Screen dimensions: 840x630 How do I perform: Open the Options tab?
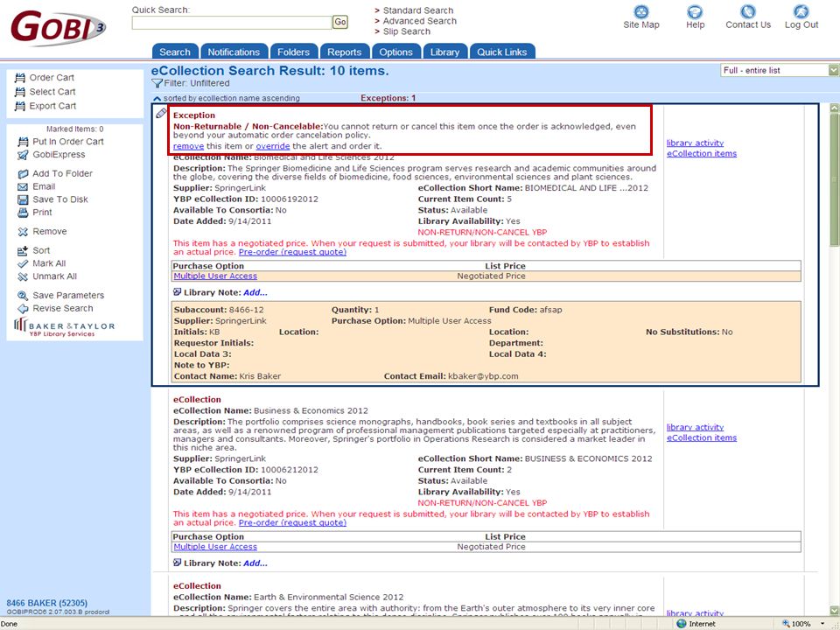395,52
